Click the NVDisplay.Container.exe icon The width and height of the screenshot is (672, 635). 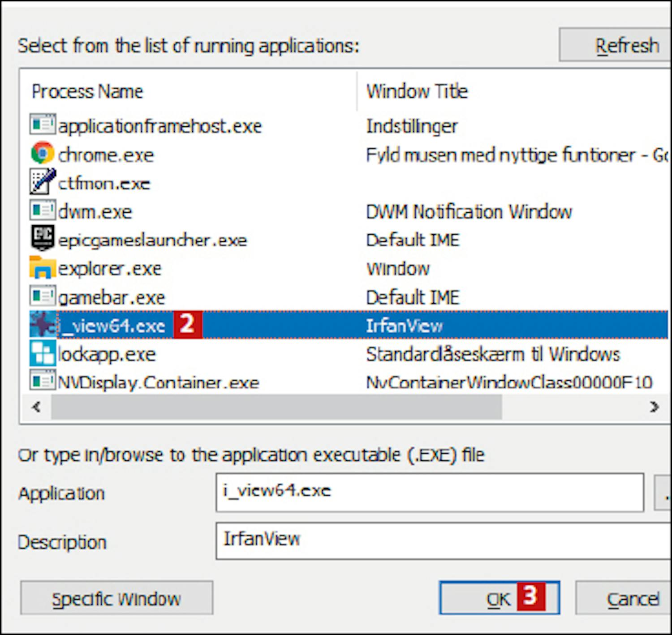pyautogui.click(x=43, y=381)
